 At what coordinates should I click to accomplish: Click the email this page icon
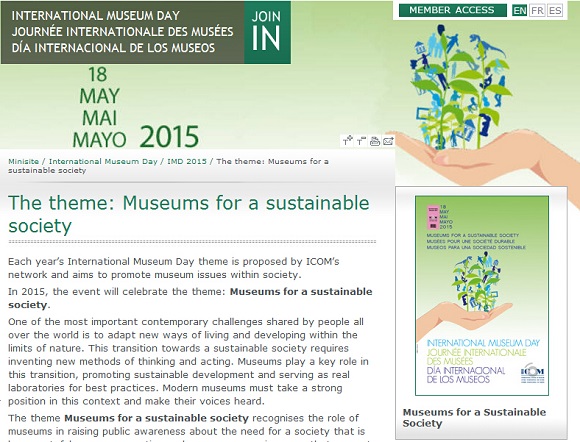[388, 141]
